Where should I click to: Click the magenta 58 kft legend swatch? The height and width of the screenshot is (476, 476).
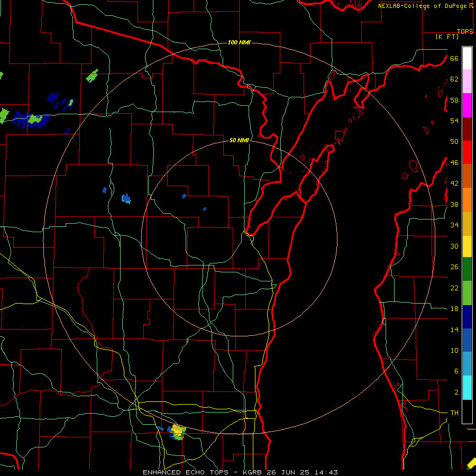click(x=467, y=105)
